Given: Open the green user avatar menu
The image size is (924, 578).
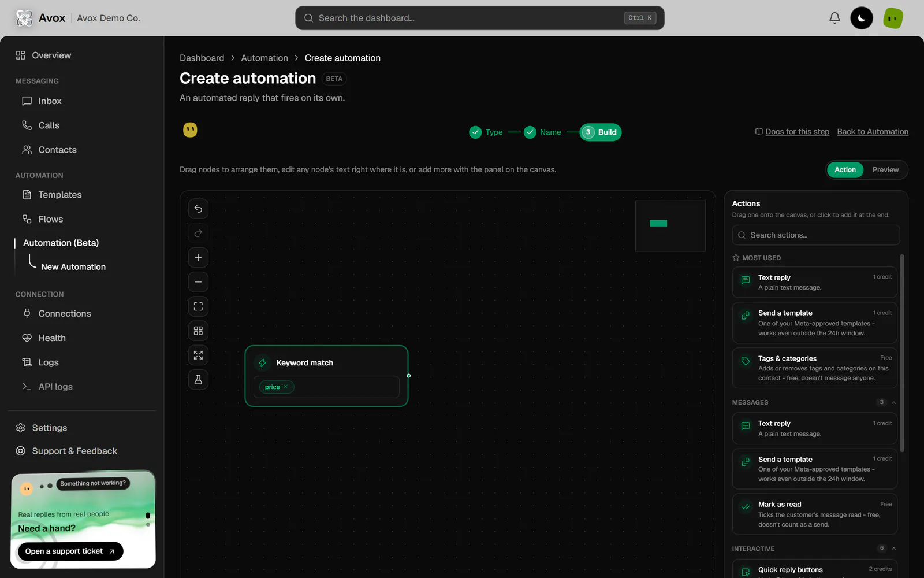Looking at the screenshot, I should pyautogui.click(x=893, y=18).
